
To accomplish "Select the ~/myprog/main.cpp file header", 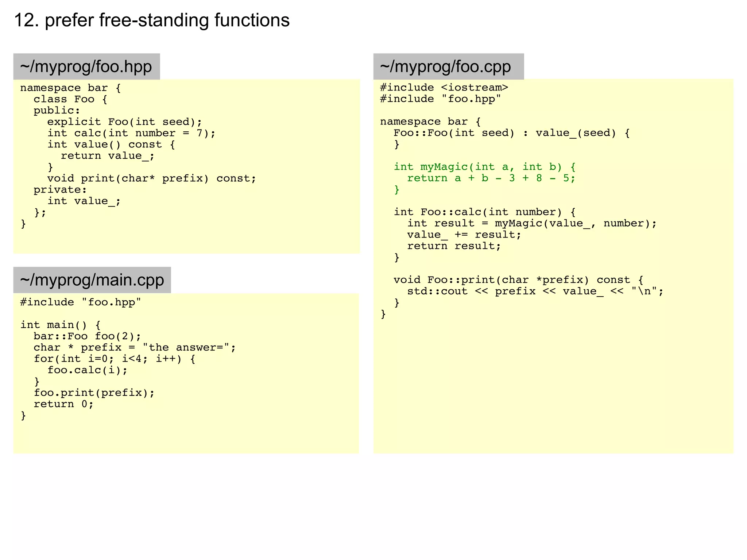I will coord(92,280).
